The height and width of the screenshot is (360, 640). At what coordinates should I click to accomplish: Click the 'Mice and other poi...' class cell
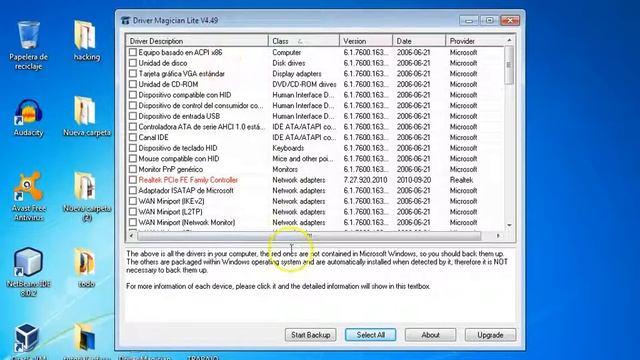click(x=302, y=159)
